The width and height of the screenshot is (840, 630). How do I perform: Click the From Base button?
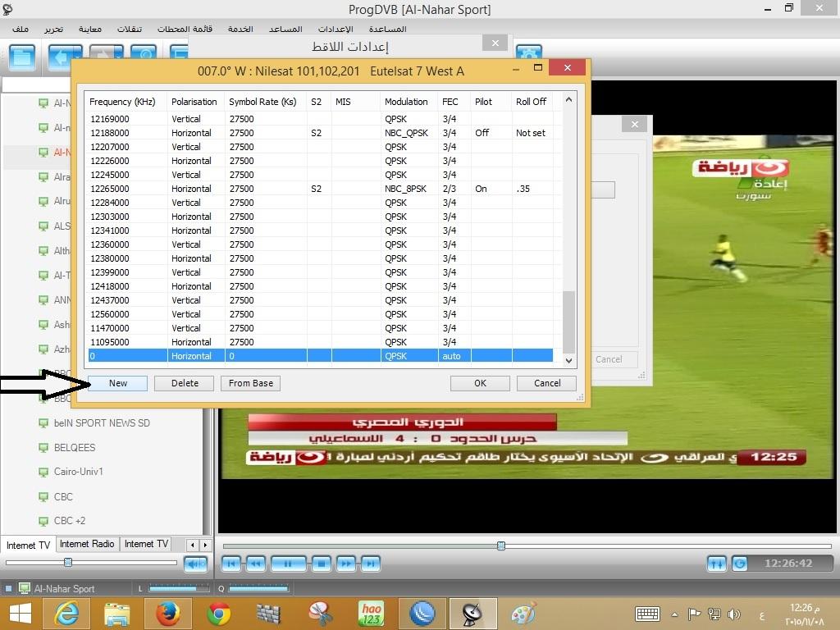coord(251,383)
